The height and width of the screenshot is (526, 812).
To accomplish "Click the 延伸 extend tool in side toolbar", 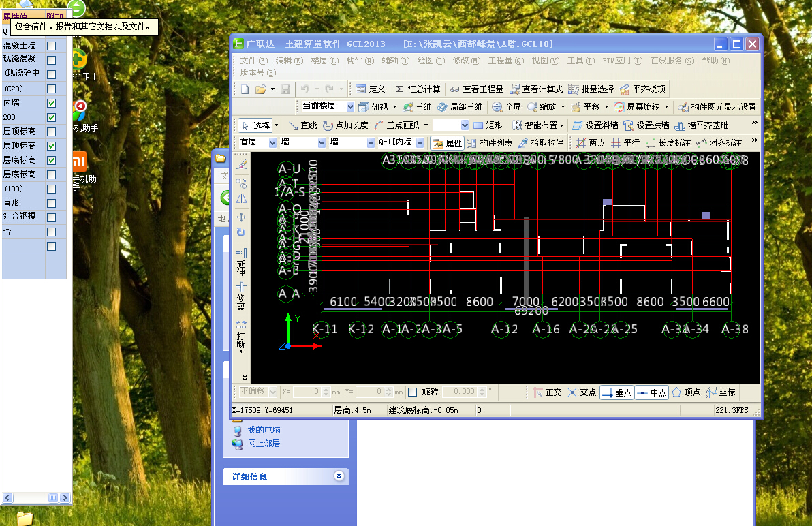I will [x=241, y=262].
